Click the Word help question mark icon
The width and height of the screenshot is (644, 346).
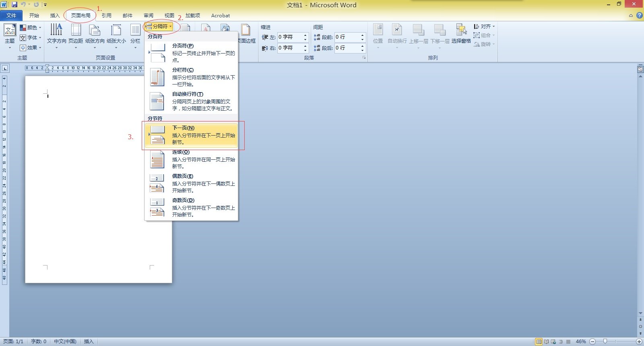639,16
